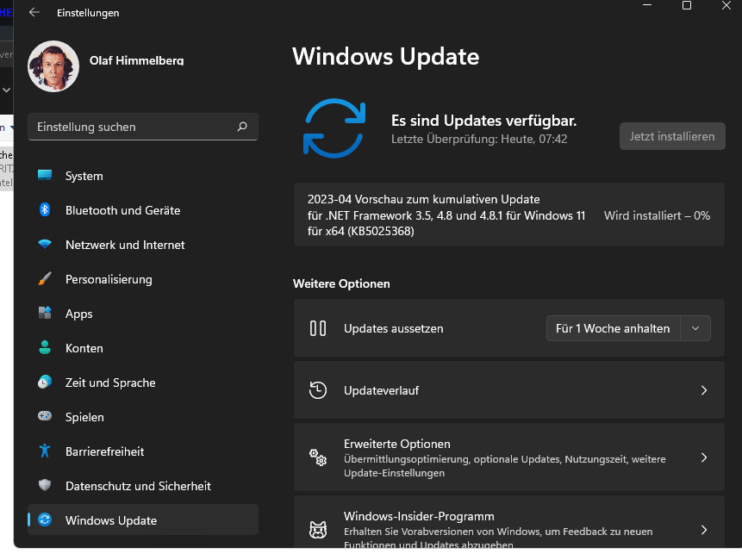Click the Windows-Insider-Programm chevron arrow
Viewport: 742px width, 560px height.
tap(704, 530)
